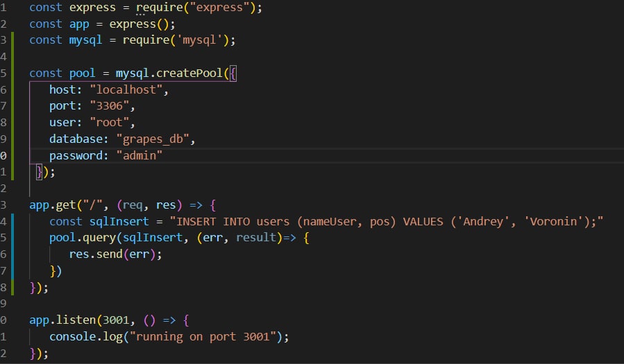Click the port property key
Viewport: 624px width, 364px height.
[x=62, y=106]
